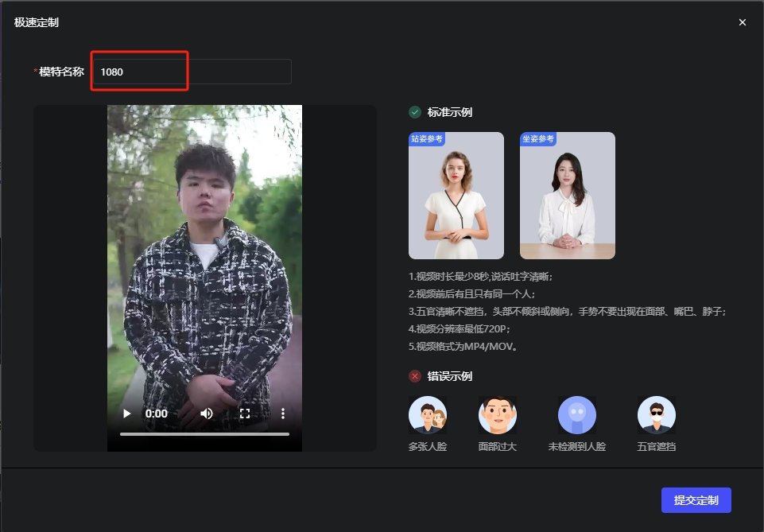This screenshot has width=764, height=532.
Task: Click the model preview video thumbnail
Action: click(x=204, y=262)
